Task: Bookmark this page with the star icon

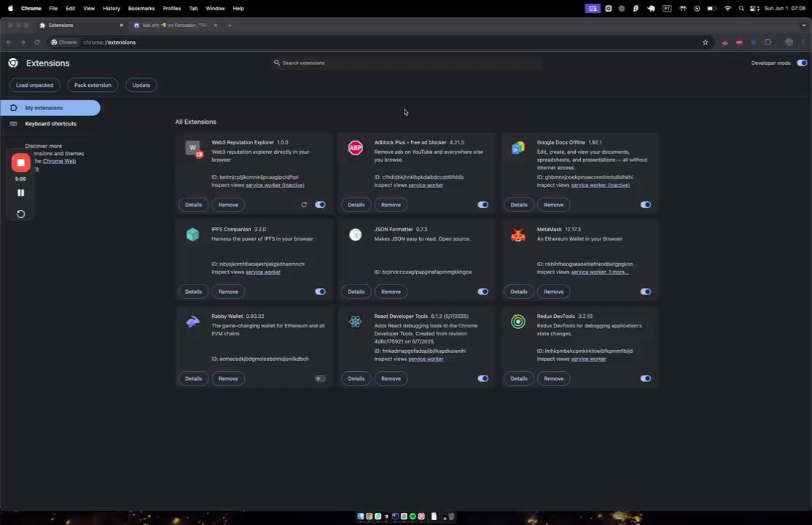Action: (706, 42)
